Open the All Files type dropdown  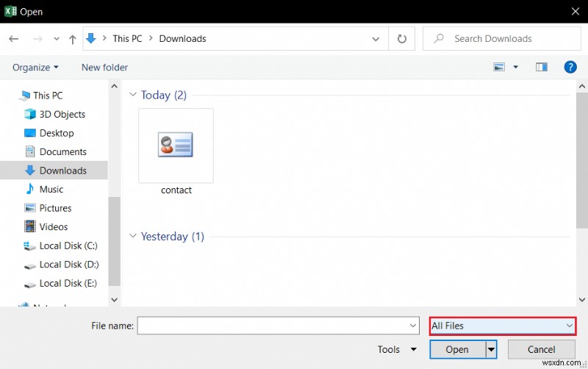pos(503,326)
